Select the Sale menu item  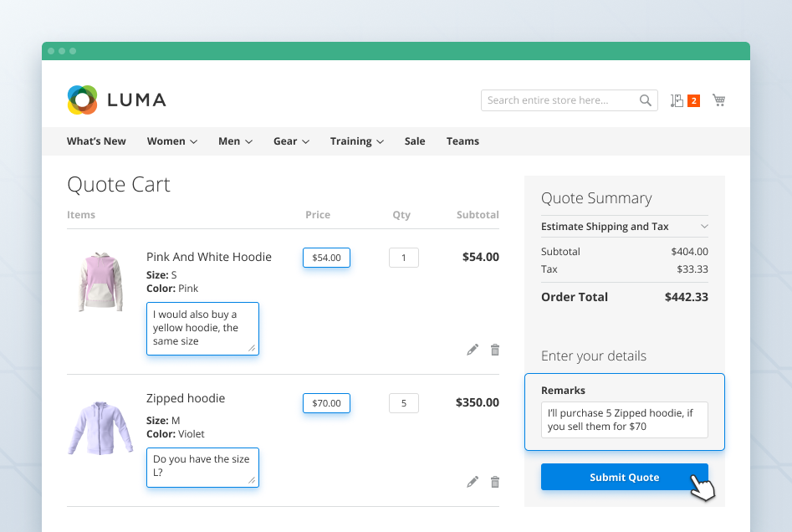[414, 141]
